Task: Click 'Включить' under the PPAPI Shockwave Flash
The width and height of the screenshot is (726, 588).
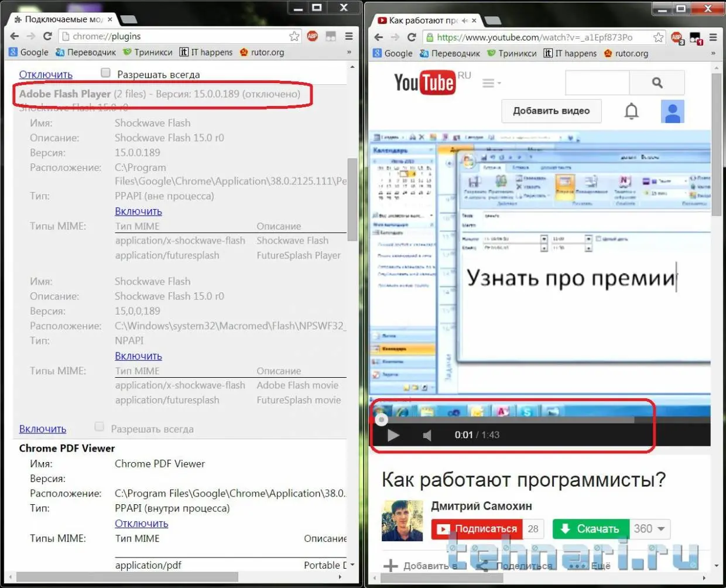Action: [x=138, y=211]
